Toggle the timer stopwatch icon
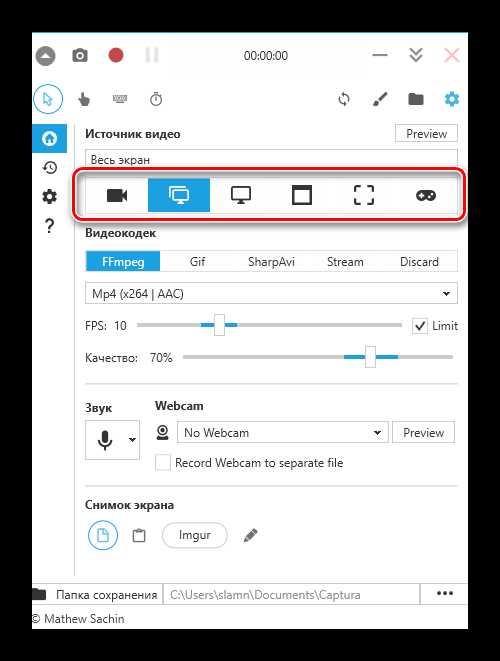 [x=156, y=99]
